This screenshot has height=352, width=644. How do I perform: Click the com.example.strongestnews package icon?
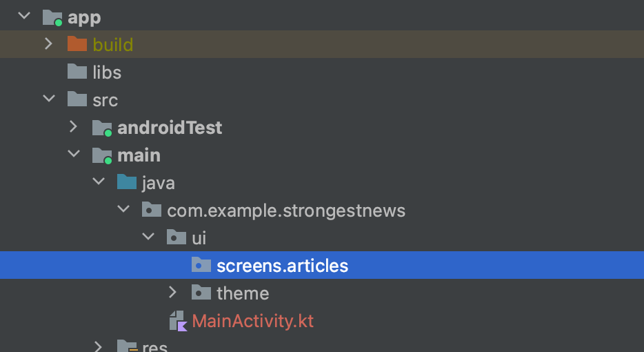coord(152,210)
